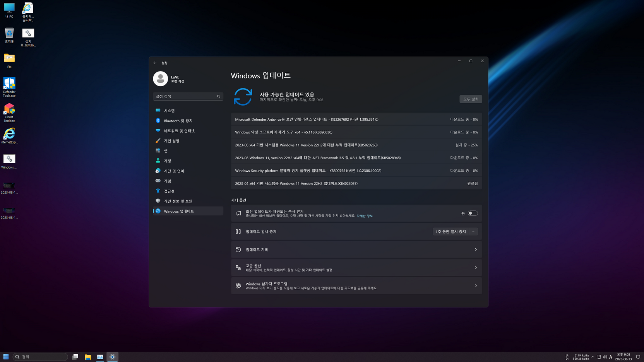Click the Insider program icon
This screenshot has width=644, height=362.
click(238, 286)
